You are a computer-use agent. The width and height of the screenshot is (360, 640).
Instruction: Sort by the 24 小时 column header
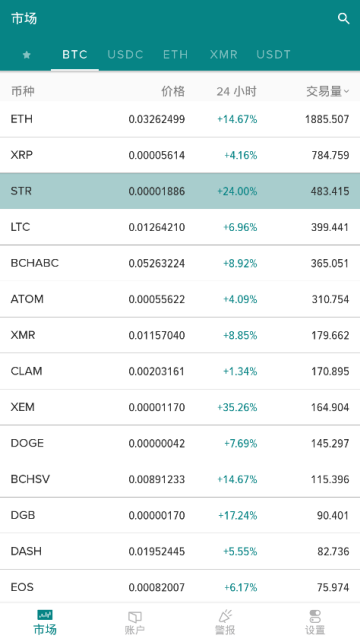[x=236, y=91]
